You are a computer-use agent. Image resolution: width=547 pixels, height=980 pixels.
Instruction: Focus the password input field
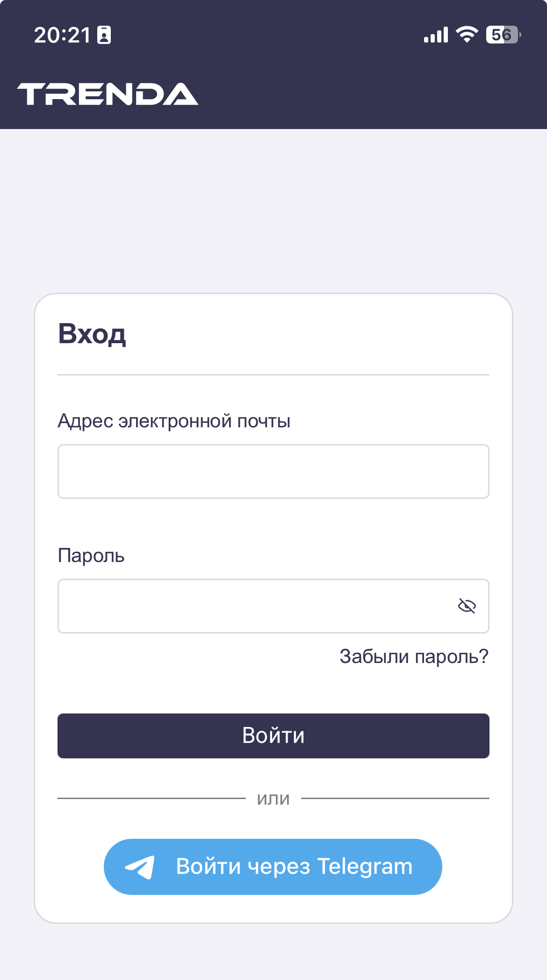coord(252,606)
